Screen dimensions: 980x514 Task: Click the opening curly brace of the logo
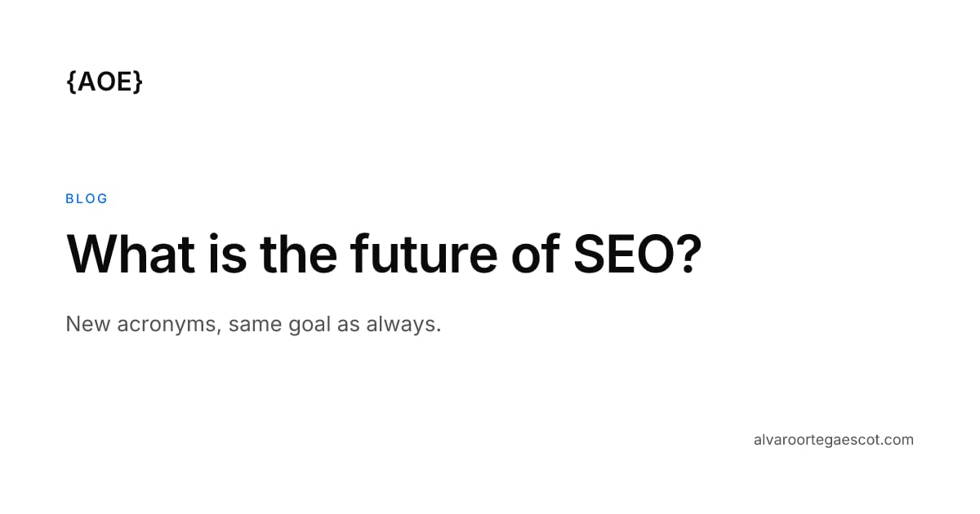[x=71, y=81]
